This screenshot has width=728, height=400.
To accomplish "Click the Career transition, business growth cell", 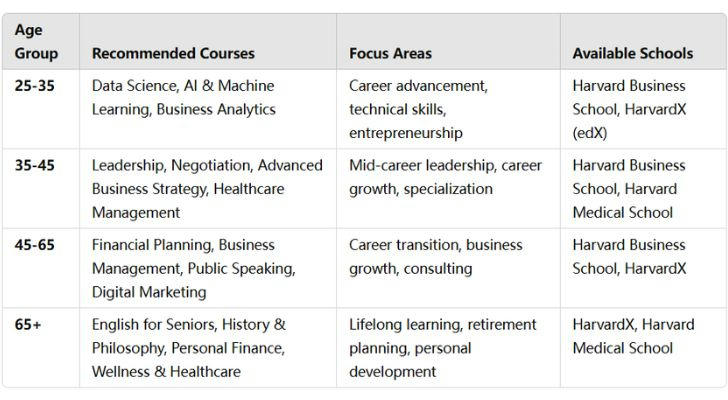I will (x=448, y=268).
